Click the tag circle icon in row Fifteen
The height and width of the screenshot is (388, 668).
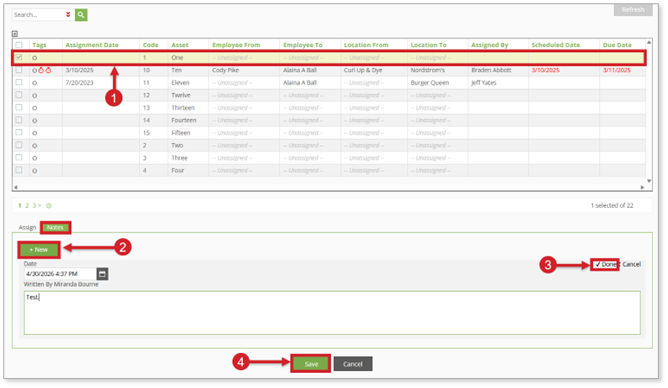tap(35, 133)
